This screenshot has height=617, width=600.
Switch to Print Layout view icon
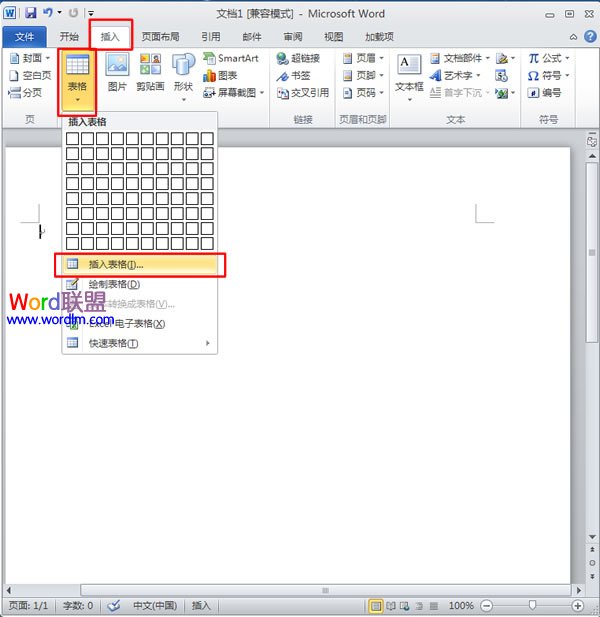[x=376, y=606]
